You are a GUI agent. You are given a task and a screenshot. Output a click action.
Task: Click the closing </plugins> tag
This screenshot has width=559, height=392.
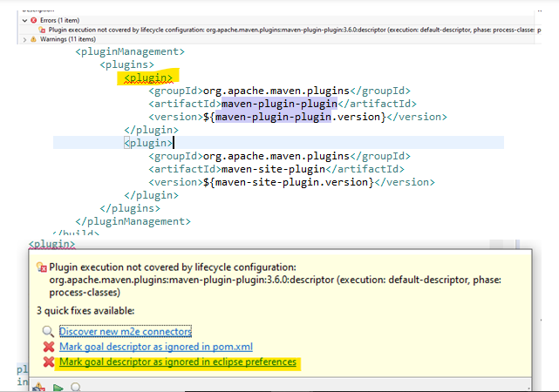point(130,208)
